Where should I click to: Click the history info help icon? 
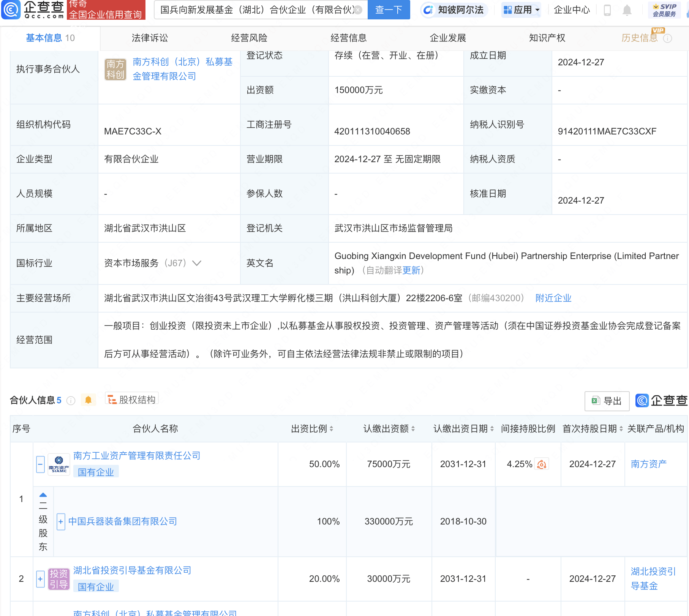(x=668, y=38)
